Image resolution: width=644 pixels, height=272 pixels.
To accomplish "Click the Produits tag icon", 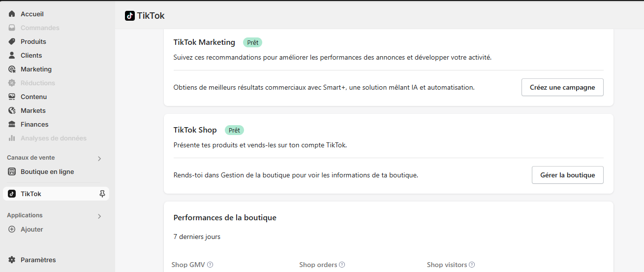I will [12, 42].
